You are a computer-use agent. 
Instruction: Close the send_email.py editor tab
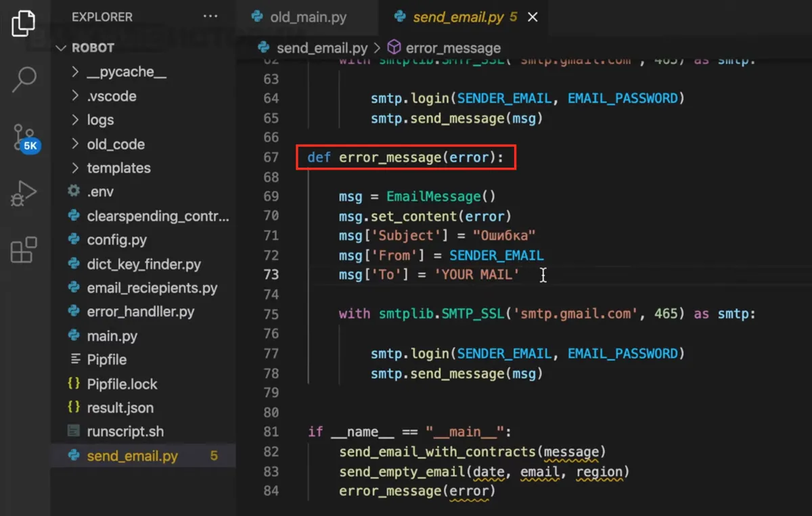pyautogui.click(x=533, y=17)
